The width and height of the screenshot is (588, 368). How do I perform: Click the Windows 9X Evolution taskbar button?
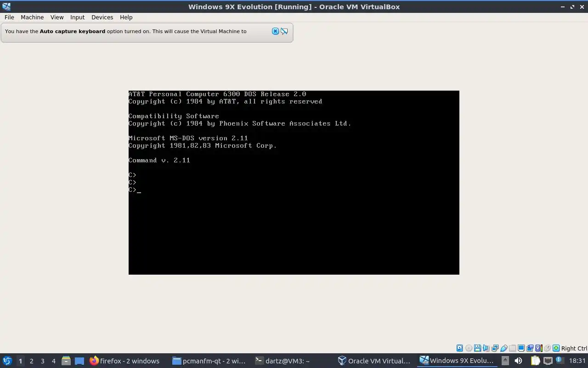tap(457, 361)
